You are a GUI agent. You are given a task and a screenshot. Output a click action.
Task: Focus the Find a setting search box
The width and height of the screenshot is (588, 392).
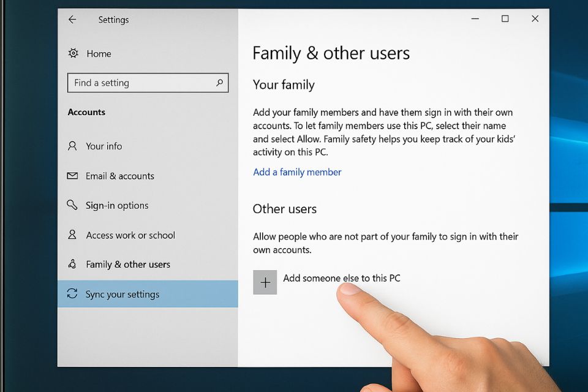[141, 83]
